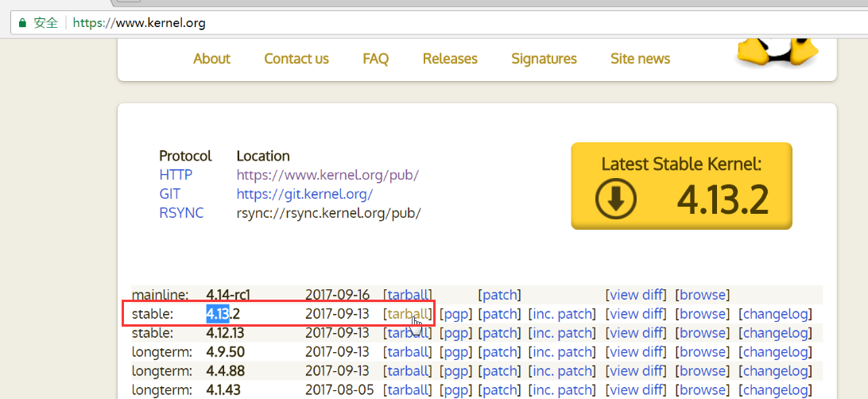Image resolution: width=868 pixels, height=399 pixels.
Task: Open inc. patch for longterm 4.1.43
Action: 563,389
